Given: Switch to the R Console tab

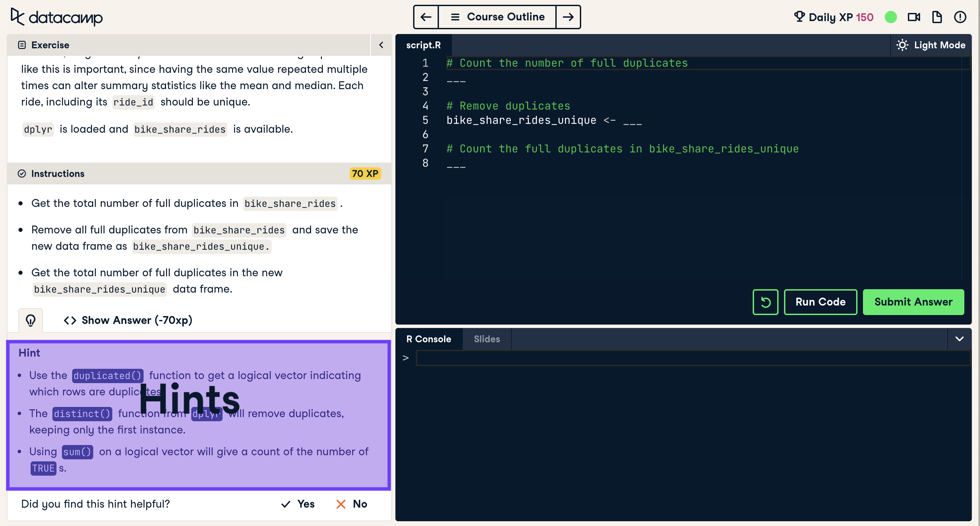Looking at the screenshot, I should pyautogui.click(x=429, y=339).
